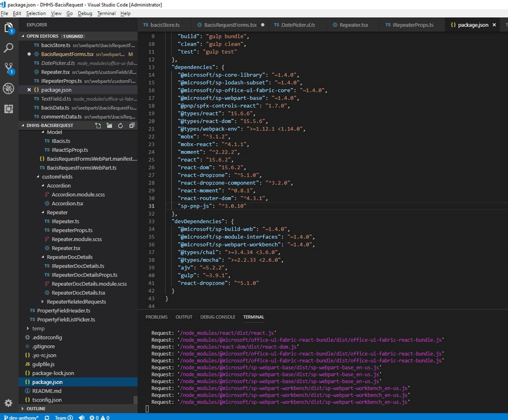The width and height of the screenshot is (508, 420).
Task: Open Repeater.module.scss from the file tree
Action: coord(77,239)
